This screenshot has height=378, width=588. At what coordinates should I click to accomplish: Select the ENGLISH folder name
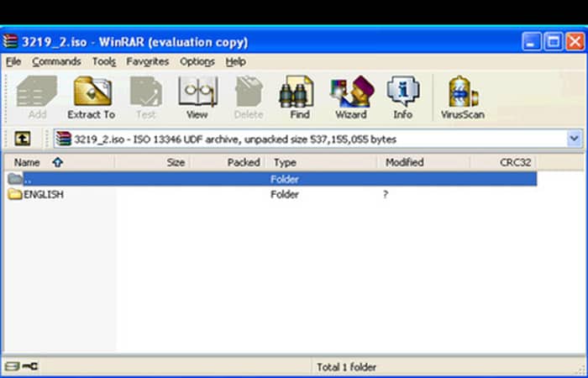click(44, 194)
